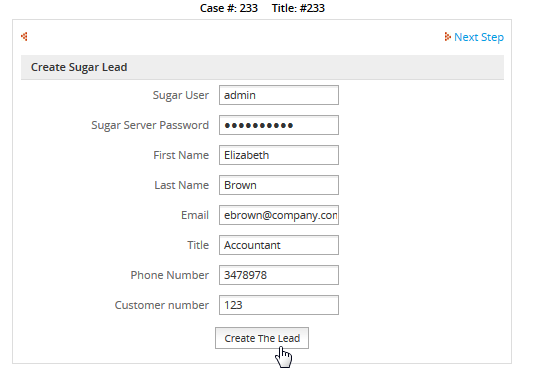Focus the Email field with ebrown@company address
Image resolution: width=537 pixels, height=373 pixels.
click(279, 215)
